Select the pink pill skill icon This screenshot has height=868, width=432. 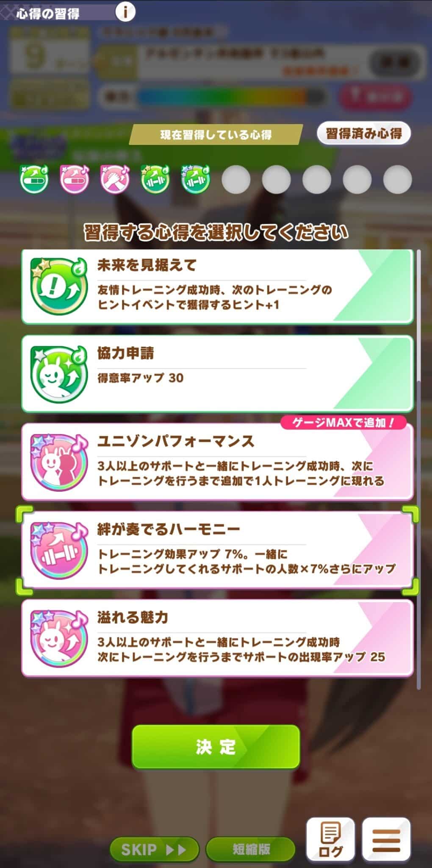click(x=75, y=179)
